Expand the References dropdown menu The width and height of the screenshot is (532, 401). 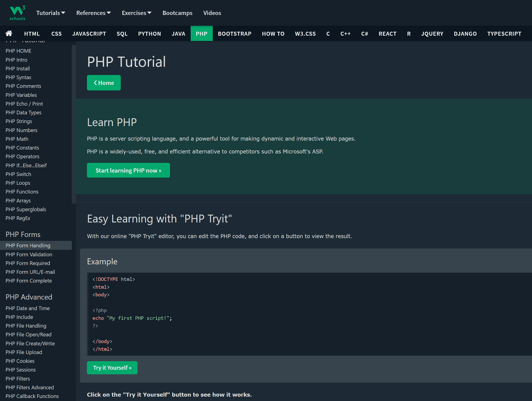[x=93, y=13]
